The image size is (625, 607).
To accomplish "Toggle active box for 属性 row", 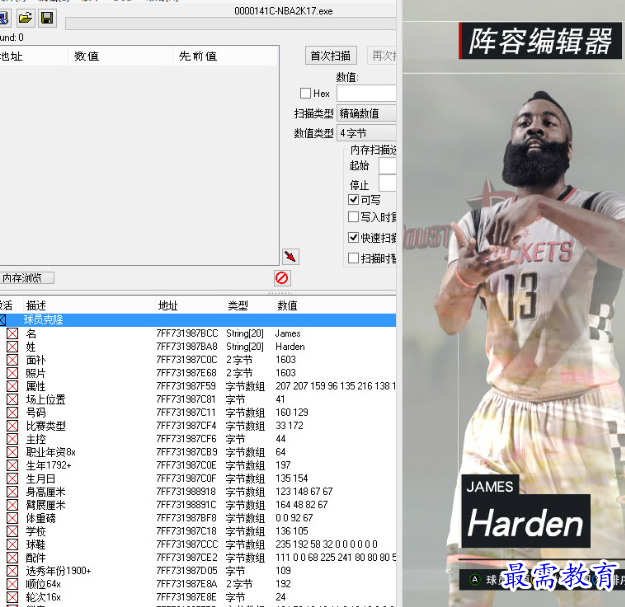I will [12, 386].
